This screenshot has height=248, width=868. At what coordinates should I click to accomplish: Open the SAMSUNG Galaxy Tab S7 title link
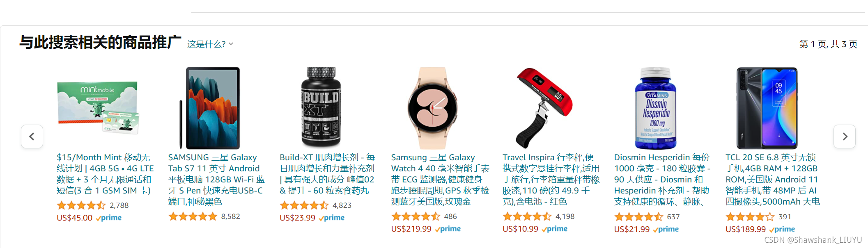click(x=217, y=180)
